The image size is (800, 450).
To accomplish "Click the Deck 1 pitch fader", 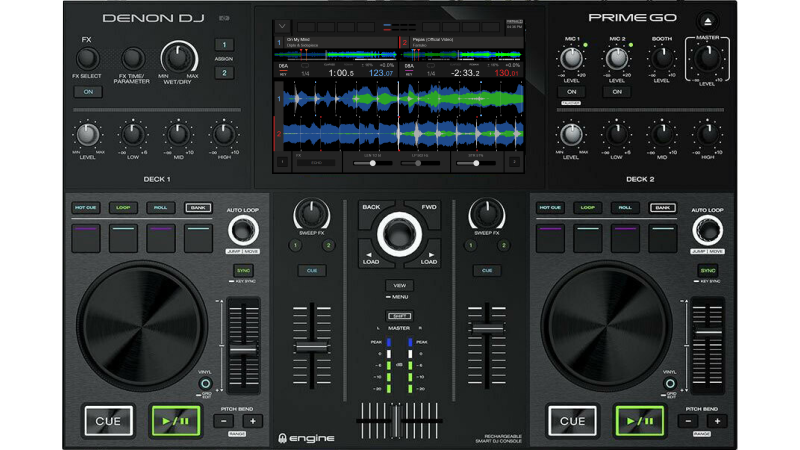I will (244, 349).
